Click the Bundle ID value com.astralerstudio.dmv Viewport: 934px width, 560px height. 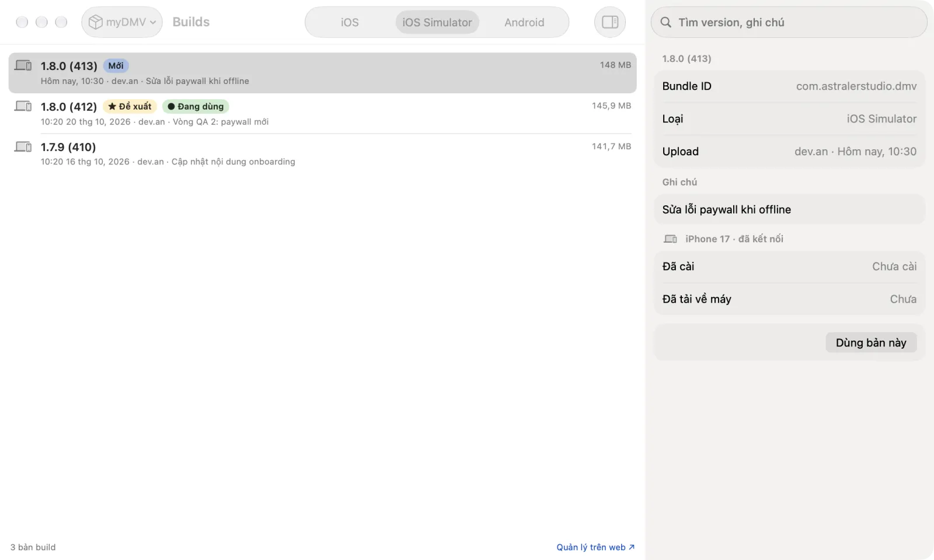(x=856, y=86)
